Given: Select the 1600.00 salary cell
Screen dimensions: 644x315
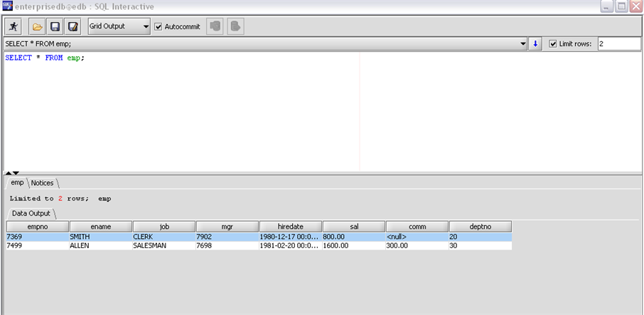Looking at the screenshot, I should [x=354, y=245].
